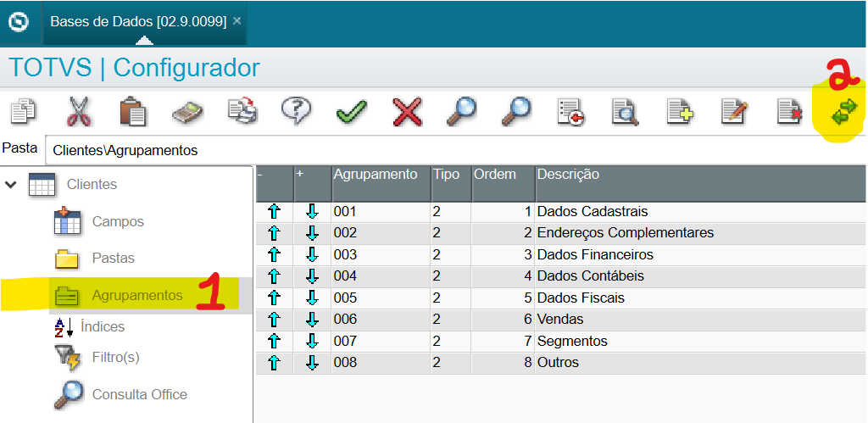The height and width of the screenshot is (423, 868).
Task: Move Endereços Complementares row down
Action: click(312, 233)
